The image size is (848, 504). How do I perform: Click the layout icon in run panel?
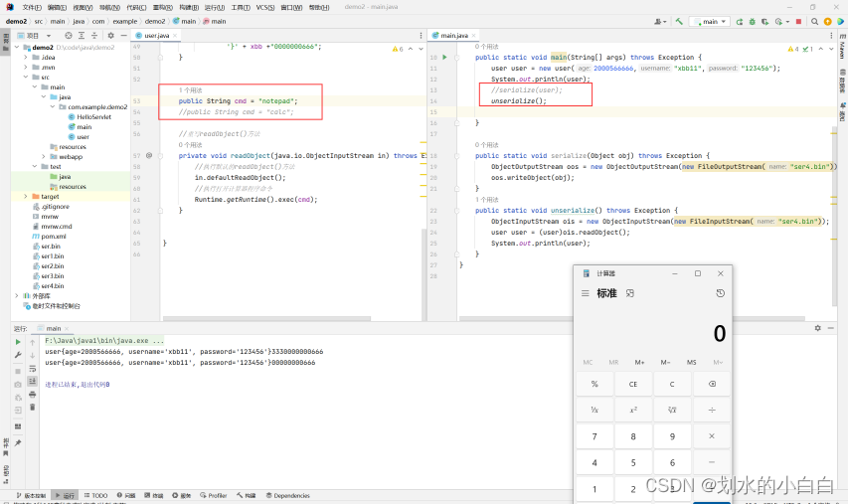point(18,426)
